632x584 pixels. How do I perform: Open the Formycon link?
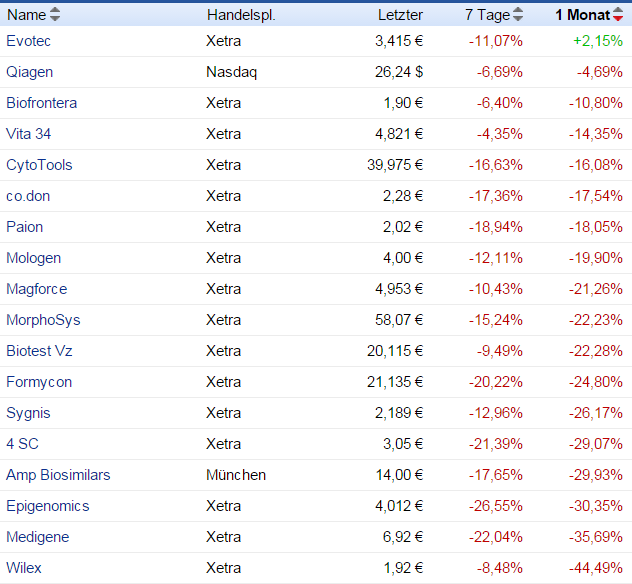[39, 382]
